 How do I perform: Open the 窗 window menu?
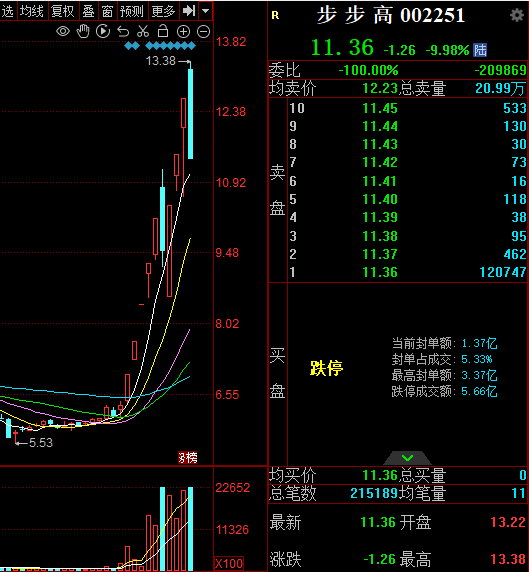[107, 11]
